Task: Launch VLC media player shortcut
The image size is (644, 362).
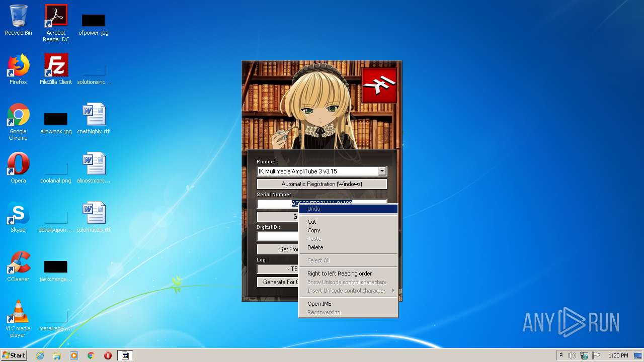Action: (x=18, y=319)
